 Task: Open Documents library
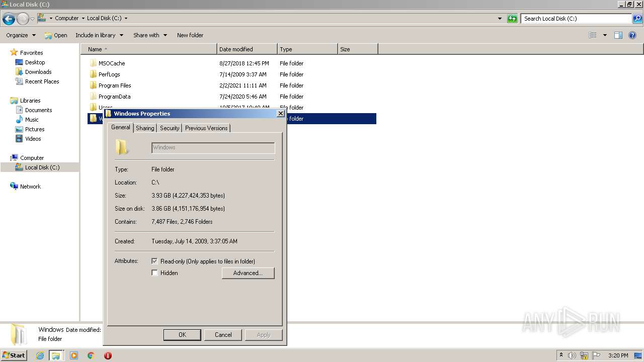(38, 110)
